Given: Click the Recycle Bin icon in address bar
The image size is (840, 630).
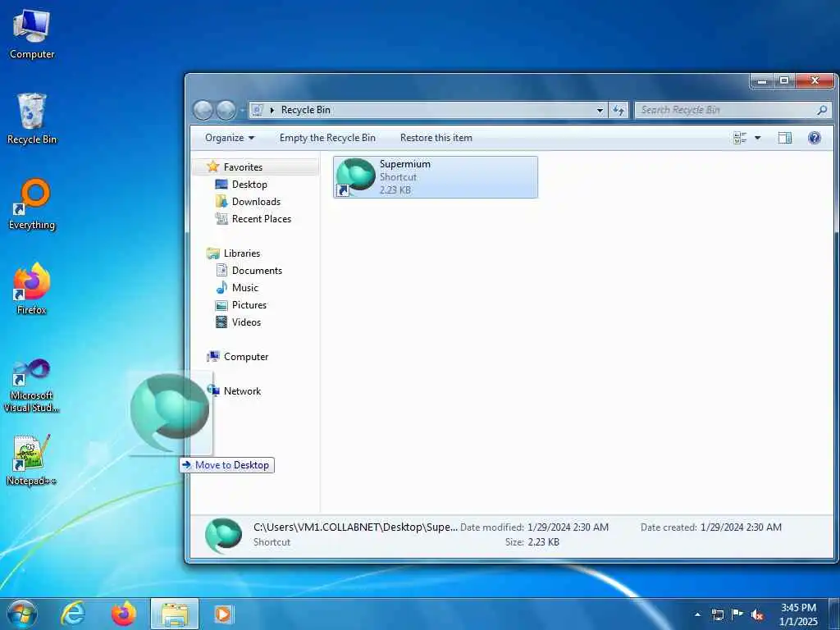Looking at the screenshot, I should [258, 110].
